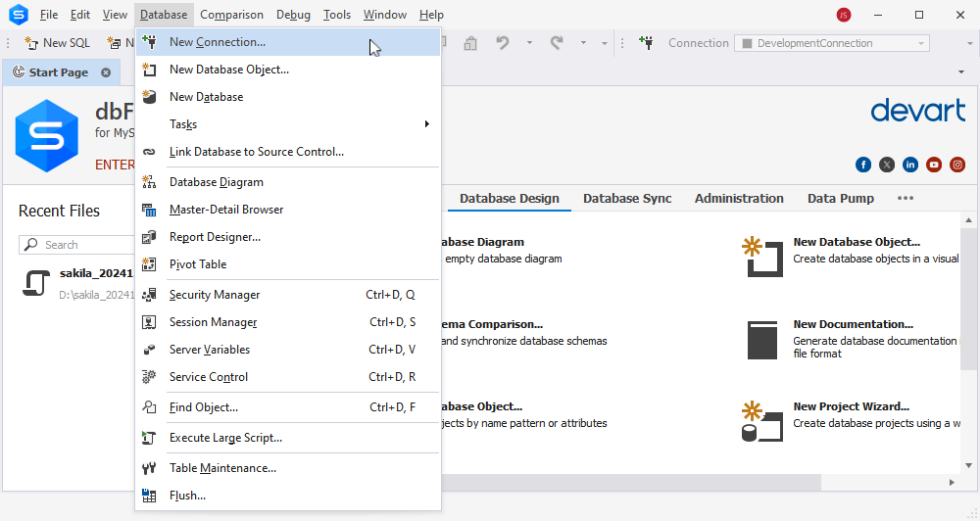Click the JS user account avatar
This screenshot has width=980, height=521.
844,15
